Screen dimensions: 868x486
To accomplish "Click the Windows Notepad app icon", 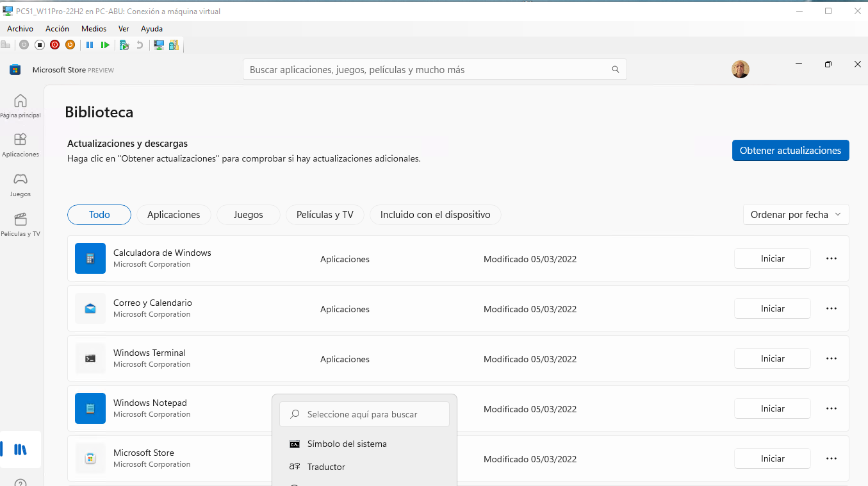I will tap(90, 408).
